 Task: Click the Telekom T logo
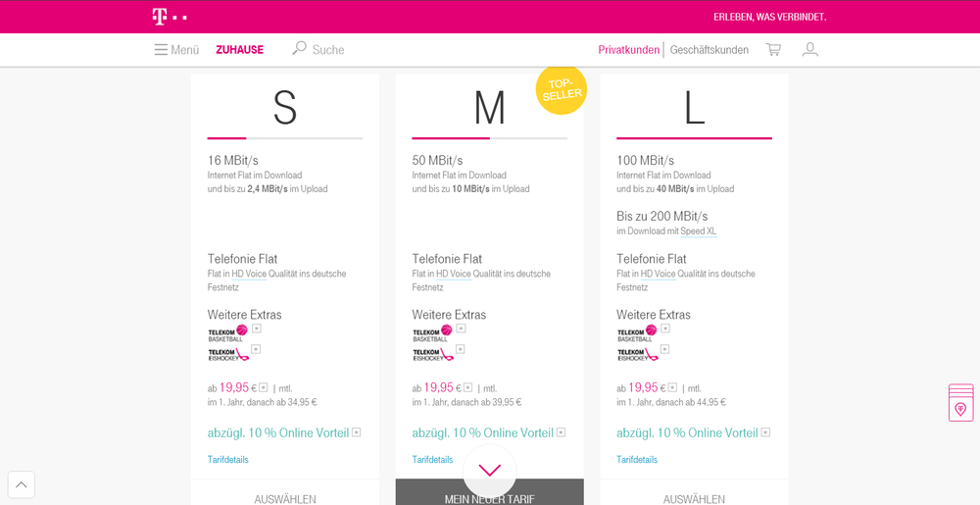169,17
